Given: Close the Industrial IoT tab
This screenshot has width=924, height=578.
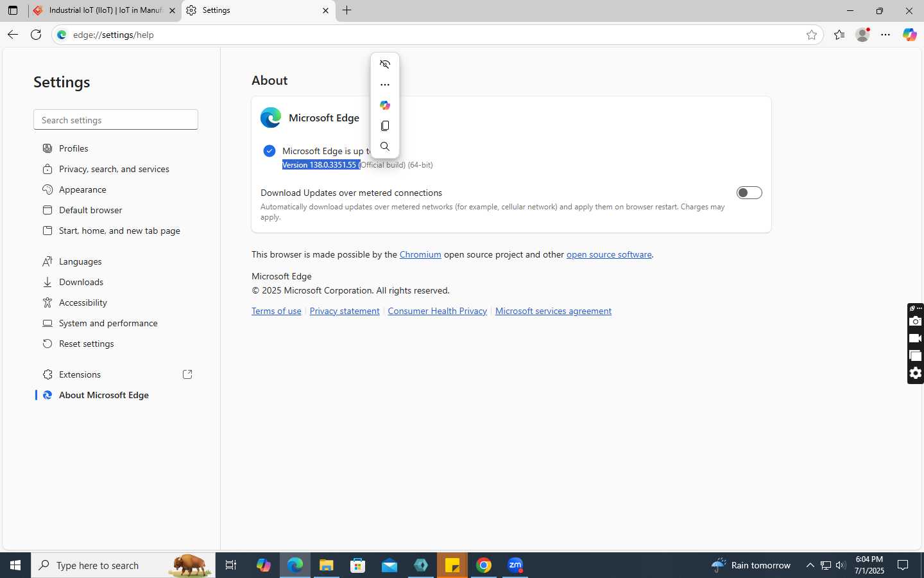Looking at the screenshot, I should 172,10.
